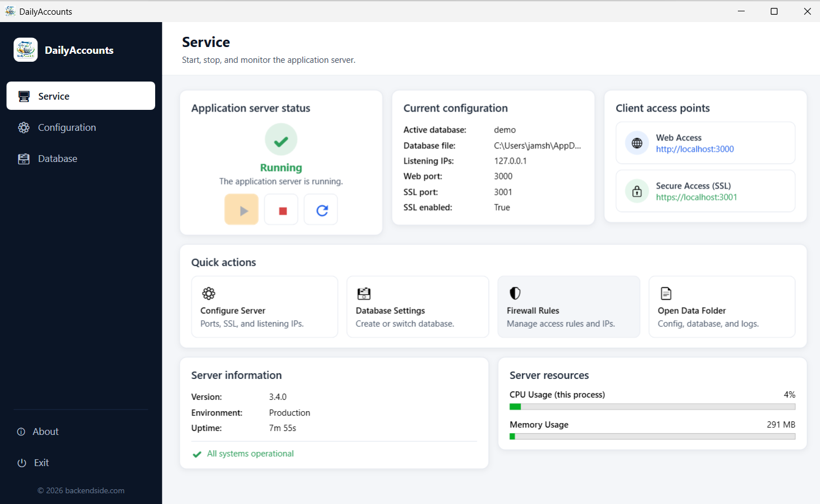The image size is (820, 504).
Task: Click the Secure Access (SSL) card title
Action: point(693,186)
